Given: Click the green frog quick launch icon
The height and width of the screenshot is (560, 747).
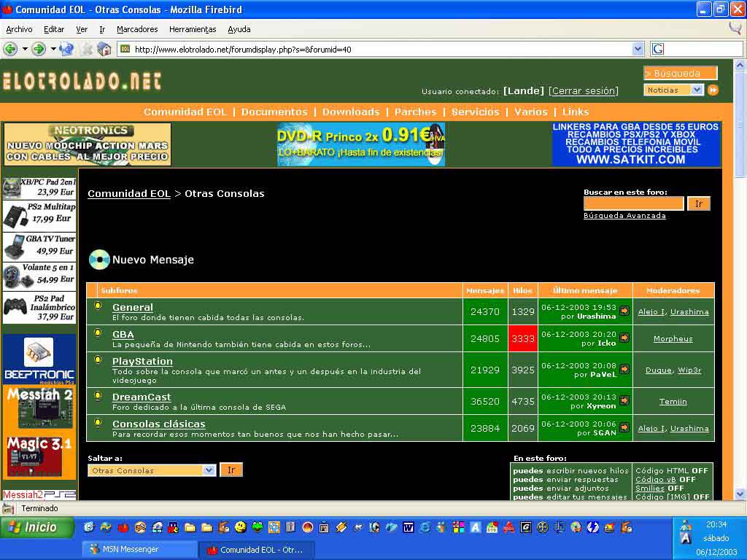Looking at the screenshot, I should [x=258, y=527].
